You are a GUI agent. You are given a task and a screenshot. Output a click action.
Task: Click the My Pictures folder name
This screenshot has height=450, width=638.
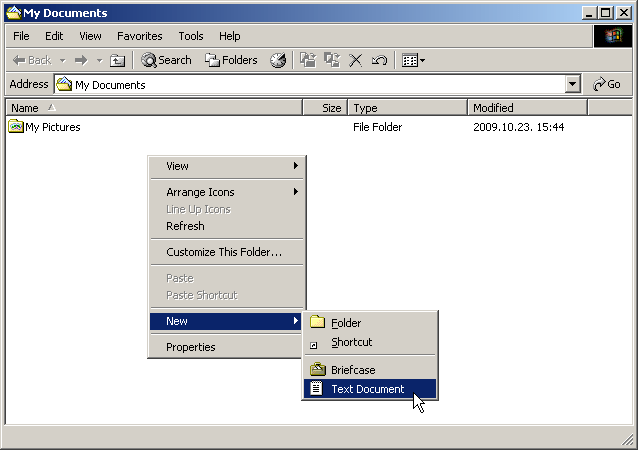(52, 127)
